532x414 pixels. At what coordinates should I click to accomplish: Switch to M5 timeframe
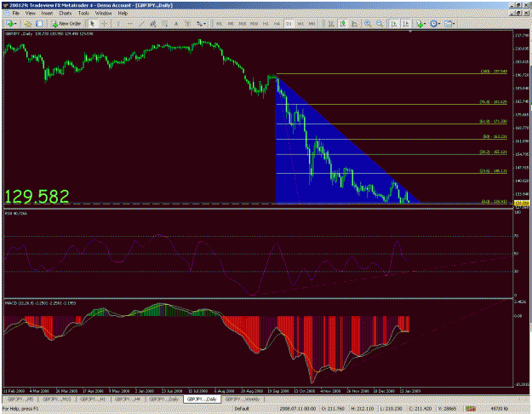(231, 24)
